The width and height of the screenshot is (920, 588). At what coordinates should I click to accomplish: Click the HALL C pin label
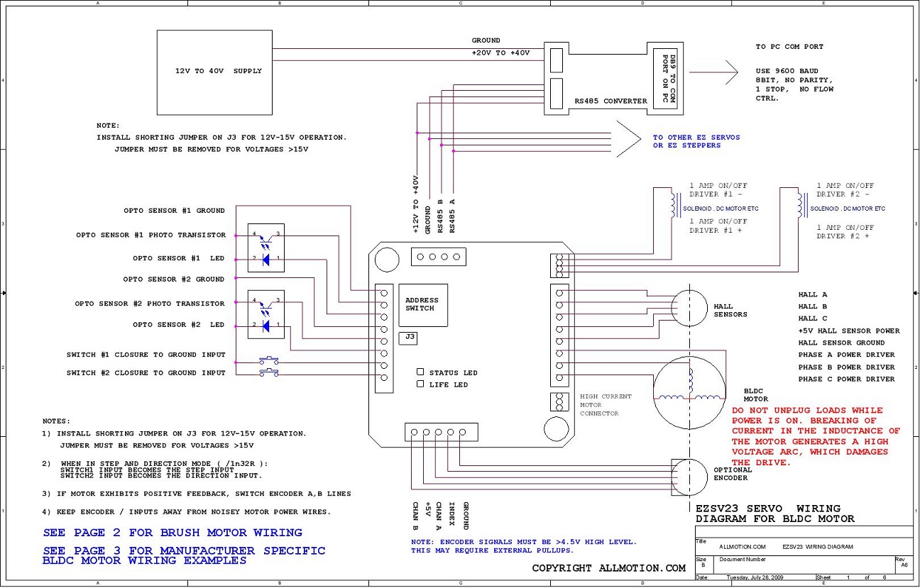point(813,318)
